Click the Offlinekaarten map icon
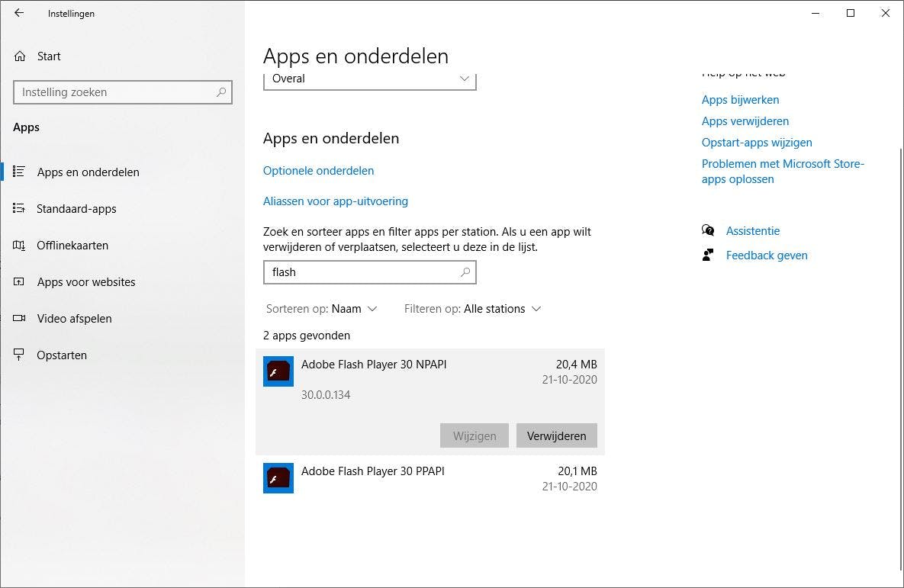 tap(19, 245)
